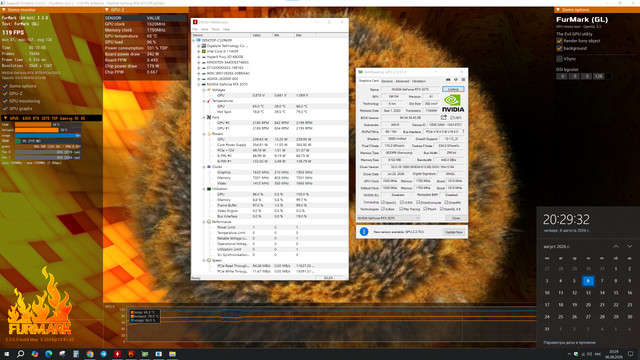
Task: Open date and time settings link
Action: click(x=569, y=342)
